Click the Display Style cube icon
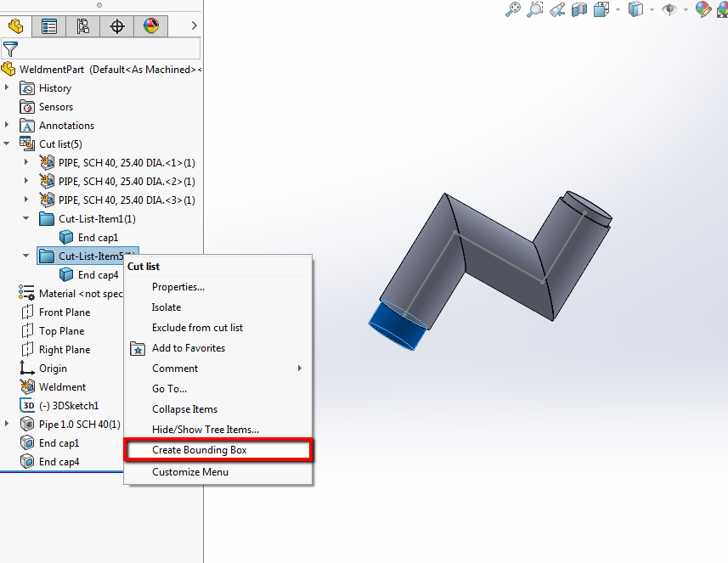Viewport: 728px width, 563px height. point(635,9)
